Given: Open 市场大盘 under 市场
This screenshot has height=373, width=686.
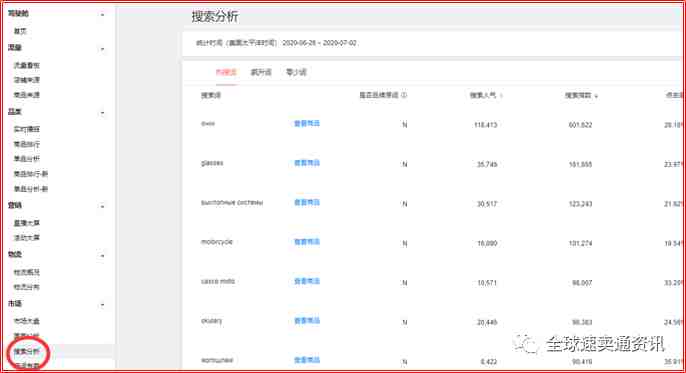Looking at the screenshot, I should pos(27,321).
